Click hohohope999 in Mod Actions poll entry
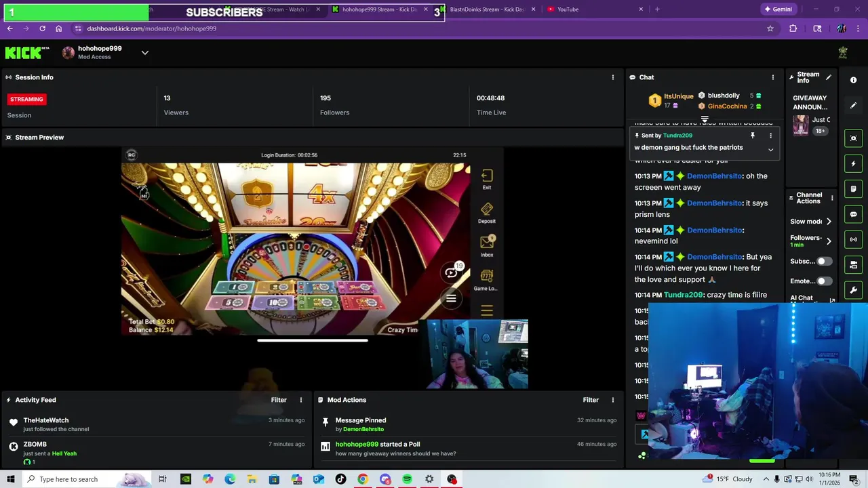 (x=357, y=444)
